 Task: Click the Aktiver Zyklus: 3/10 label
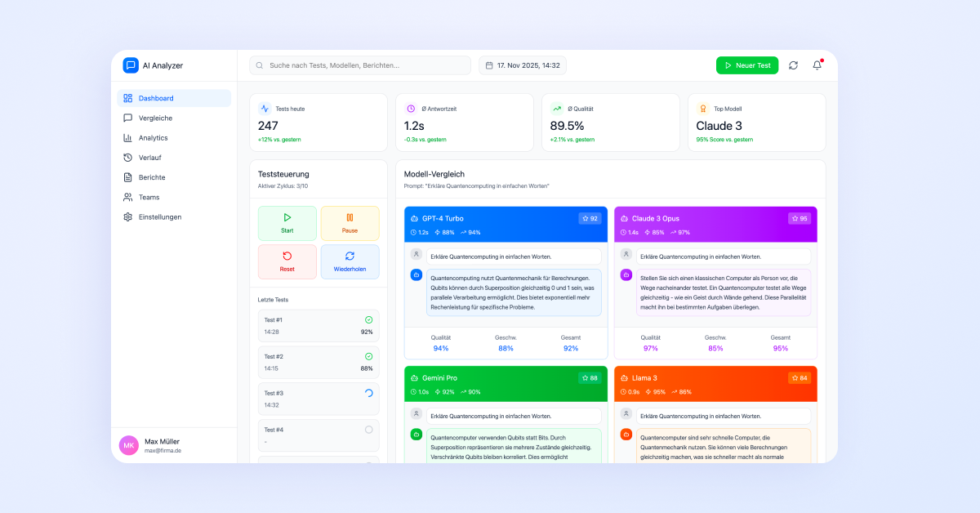[x=283, y=186]
